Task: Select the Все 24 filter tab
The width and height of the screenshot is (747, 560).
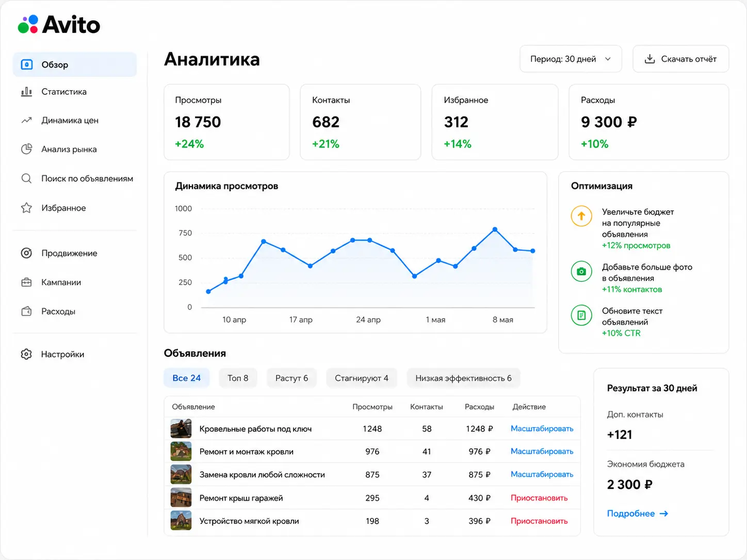Action: tap(187, 378)
